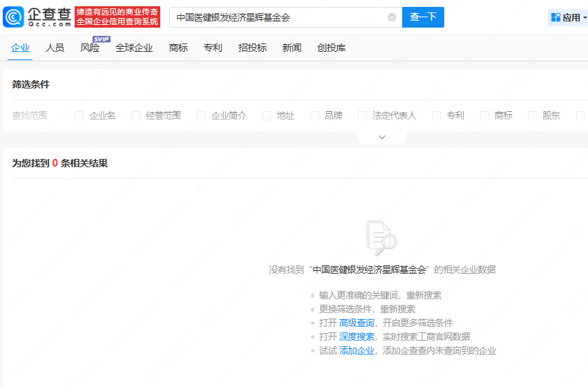Go to the 招投标 tab

point(252,48)
